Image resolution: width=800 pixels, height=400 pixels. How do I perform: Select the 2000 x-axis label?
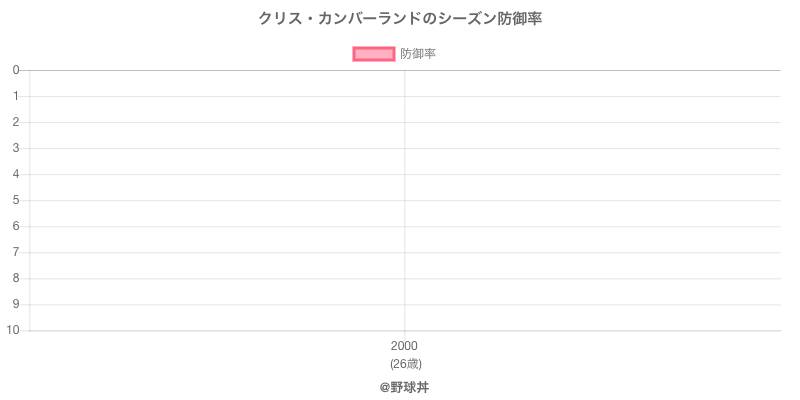click(x=404, y=346)
